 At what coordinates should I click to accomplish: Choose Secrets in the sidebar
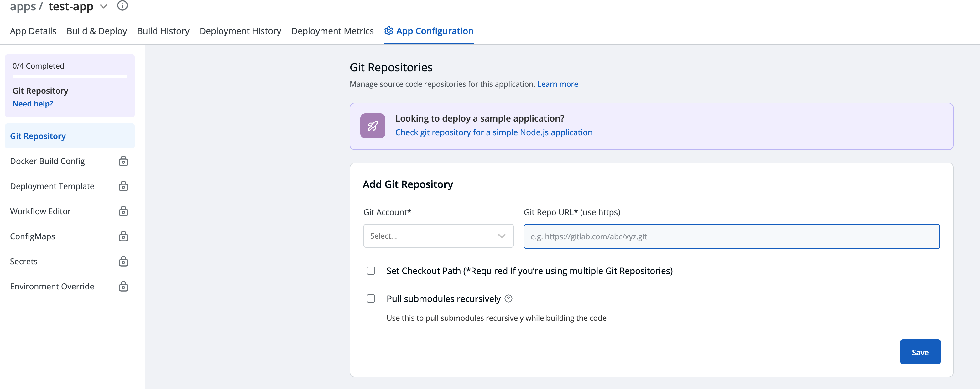point(70,262)
